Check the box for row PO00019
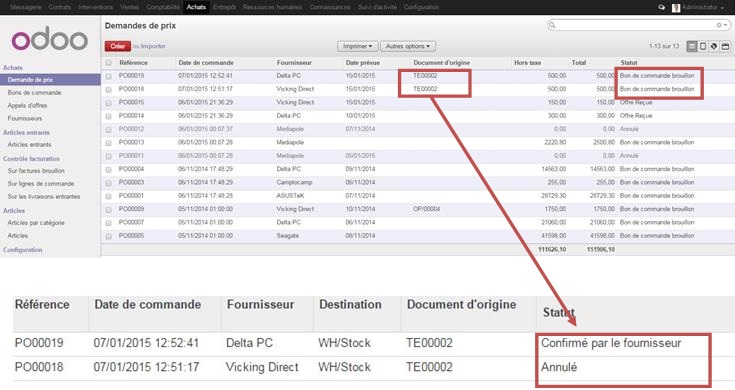 [x=109, y=76]
